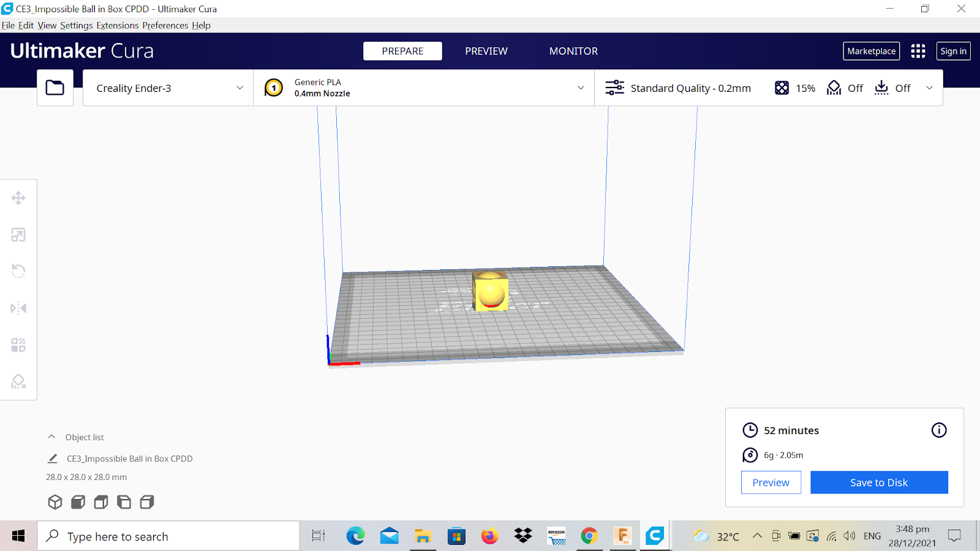Select the Scale tool in left toolbar
This screenshot has width=980, height=551.
(18, 235)
